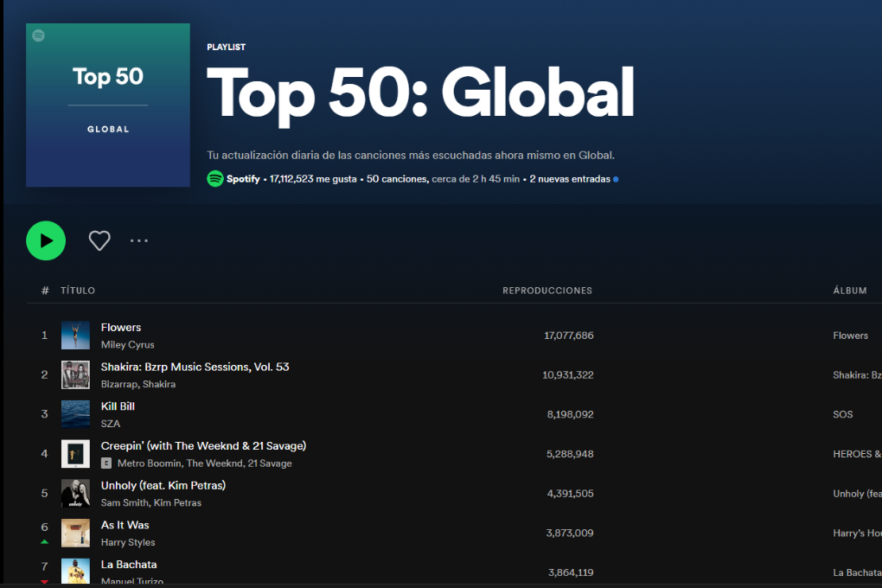Image resolution: width=882 pixels, height=588 pixels.
Task: Click the Shakira Bzrp Music Sessions cover
Action: pos(75,374)
